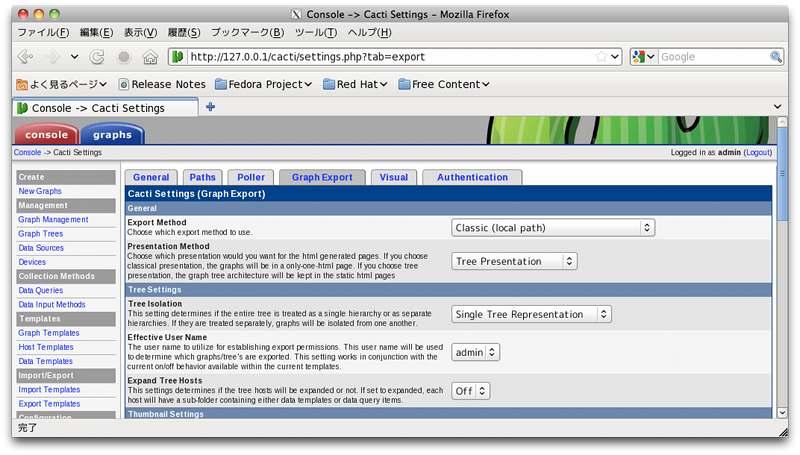Open the Tree Isolation dropdown
The image size is (800, 455).
pyautogui.click(x=531, y=314)
